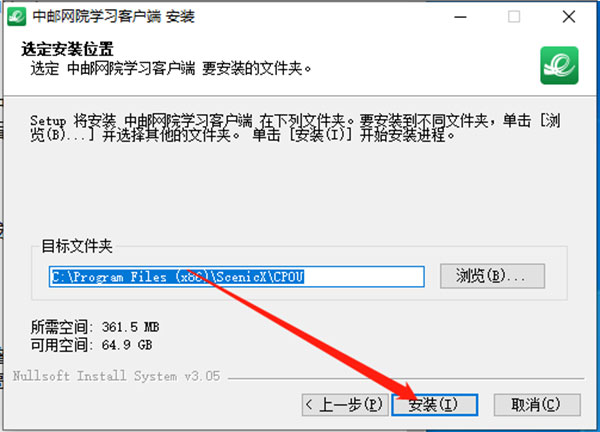
Task: Open folder picker via 浏览(B)... button
Action: click(x=492, y=276)
